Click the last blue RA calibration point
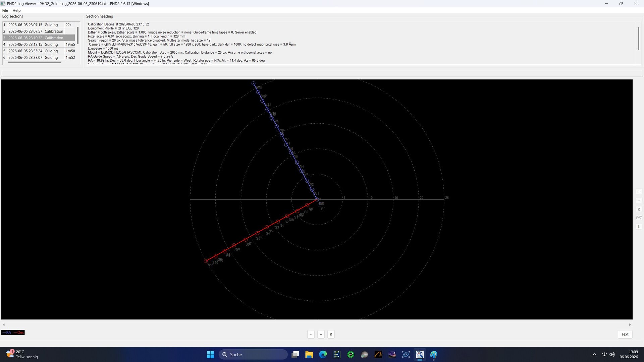This screenshot has width=644, height=362. tap(254, 83)
